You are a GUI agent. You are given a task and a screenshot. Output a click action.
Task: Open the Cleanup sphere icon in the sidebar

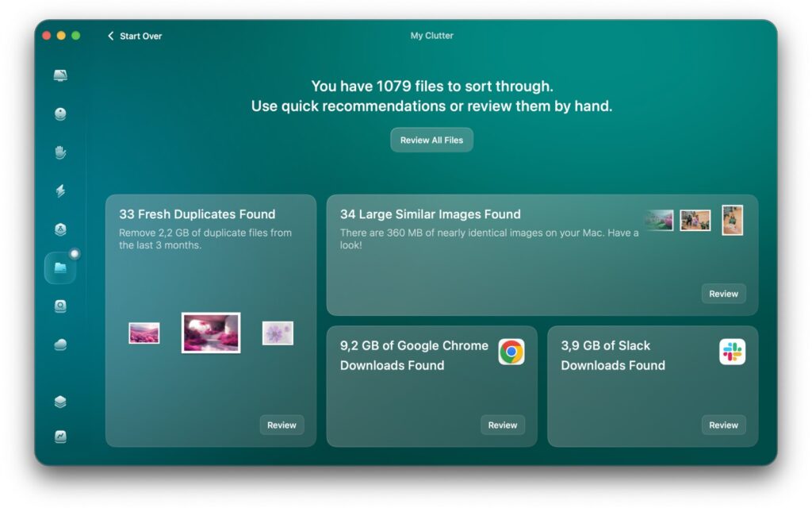[60, 114]
